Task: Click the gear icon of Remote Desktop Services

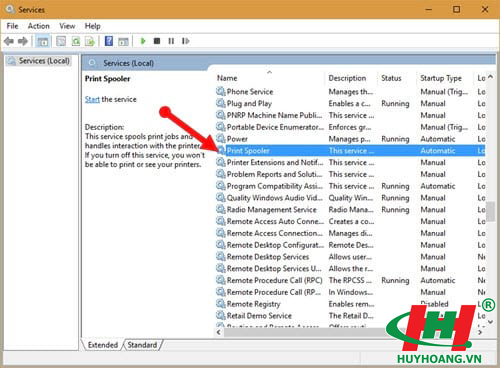Action: tap(220, 256)
